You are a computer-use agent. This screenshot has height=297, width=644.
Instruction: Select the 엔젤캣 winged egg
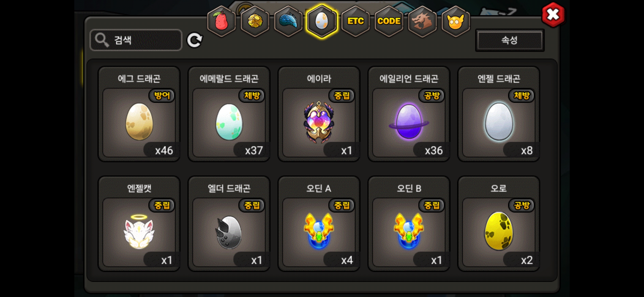tap(139, 224)
